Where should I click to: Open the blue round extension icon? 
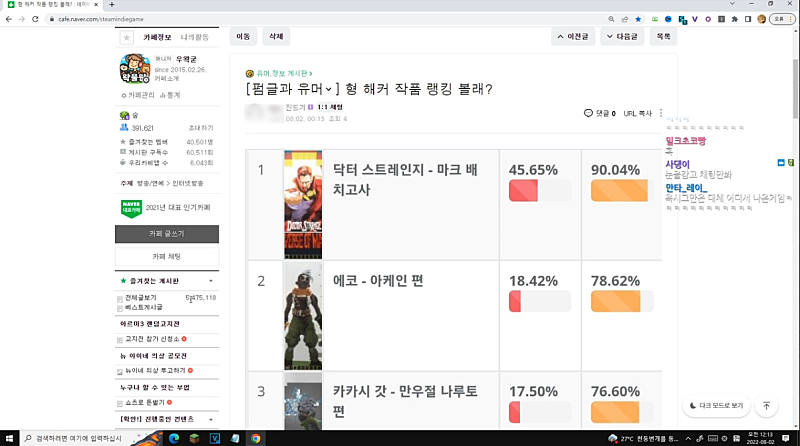[x=668, y=19]
